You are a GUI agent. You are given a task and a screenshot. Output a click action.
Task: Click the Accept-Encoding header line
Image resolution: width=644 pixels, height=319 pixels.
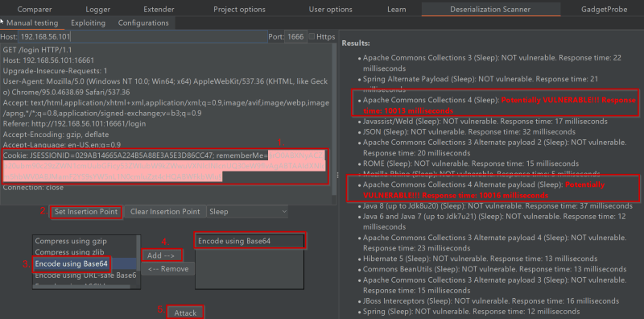coord(56,135)
